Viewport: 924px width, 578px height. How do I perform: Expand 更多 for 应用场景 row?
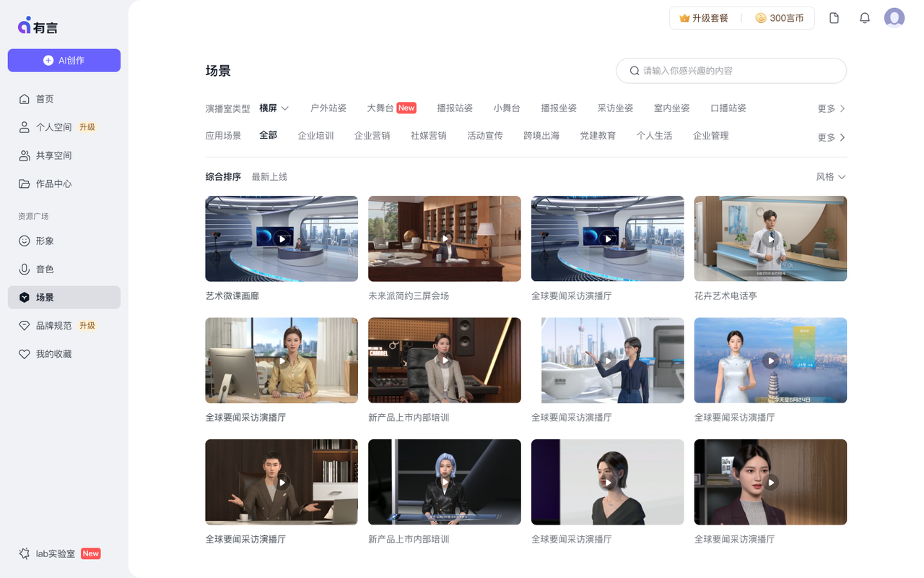831,137
